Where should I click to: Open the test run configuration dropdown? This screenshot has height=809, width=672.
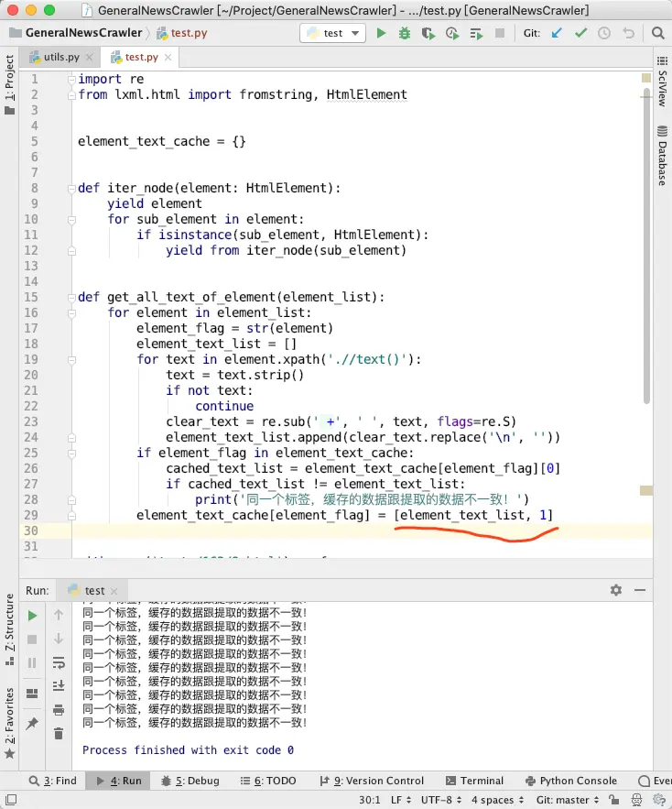[332, 34]
